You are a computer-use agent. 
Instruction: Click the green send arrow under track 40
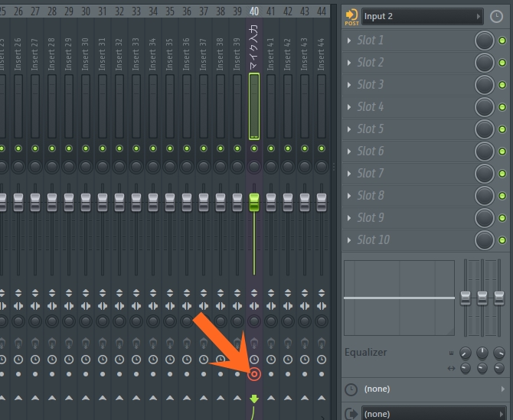pos(254,399)
